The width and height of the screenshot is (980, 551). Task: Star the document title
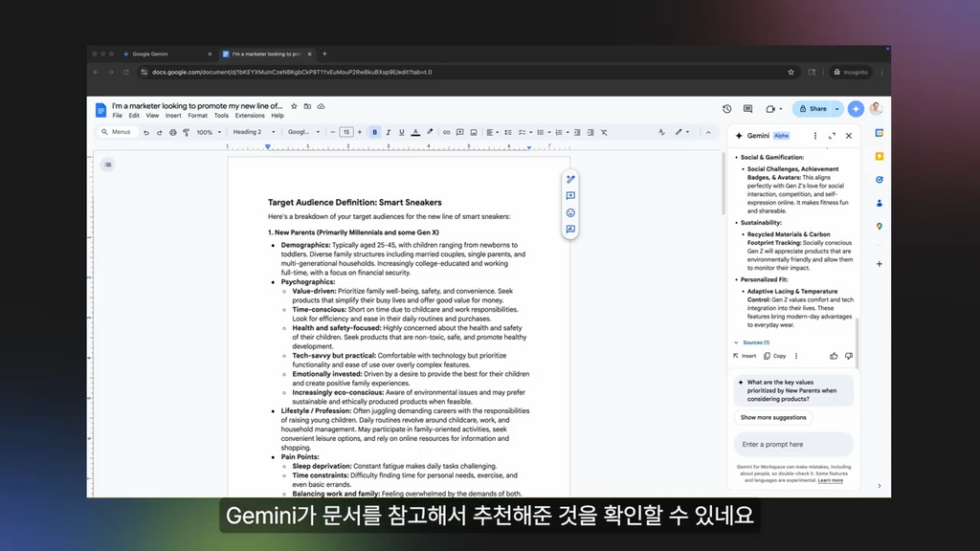(x=294, y=106)
